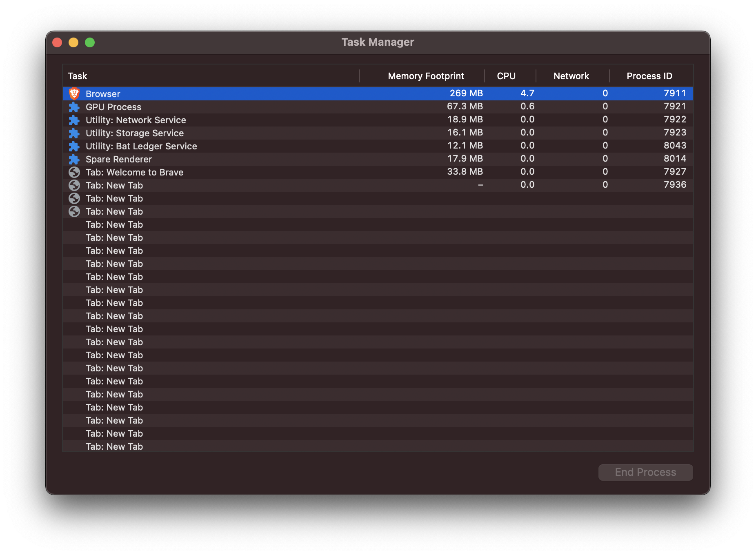This screenshot has height=555, width=756.
Task: Click the 33.8 MB memory value
Action: tap(465, 171)
